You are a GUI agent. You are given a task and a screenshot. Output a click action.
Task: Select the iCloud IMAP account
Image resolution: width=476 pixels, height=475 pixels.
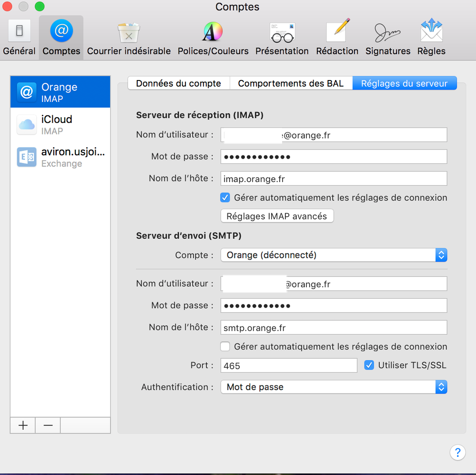60,124
